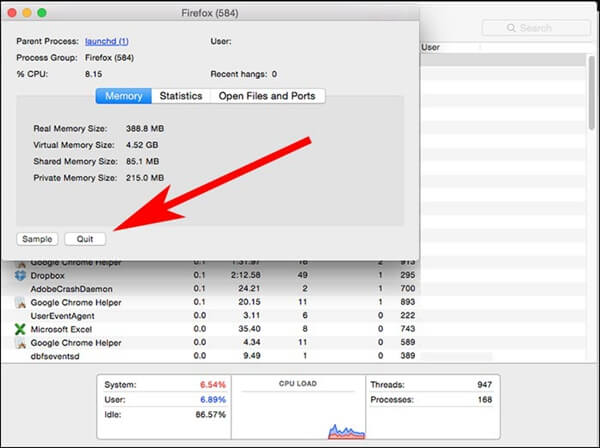Image resolution: width=600 pixels, height=448 pixels.
Task: Click the 388.8 MB real memory value
Action: (x=145, y=129)
